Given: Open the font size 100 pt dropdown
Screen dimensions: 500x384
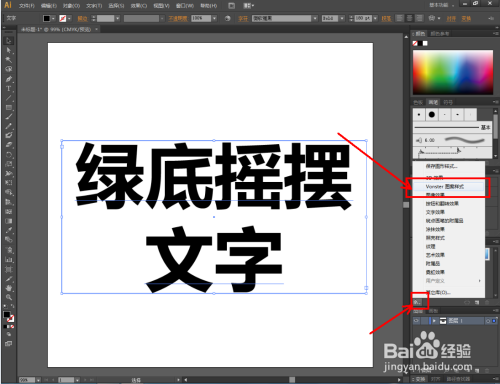Looking at the screenshot, I should [x=375, y=18].
